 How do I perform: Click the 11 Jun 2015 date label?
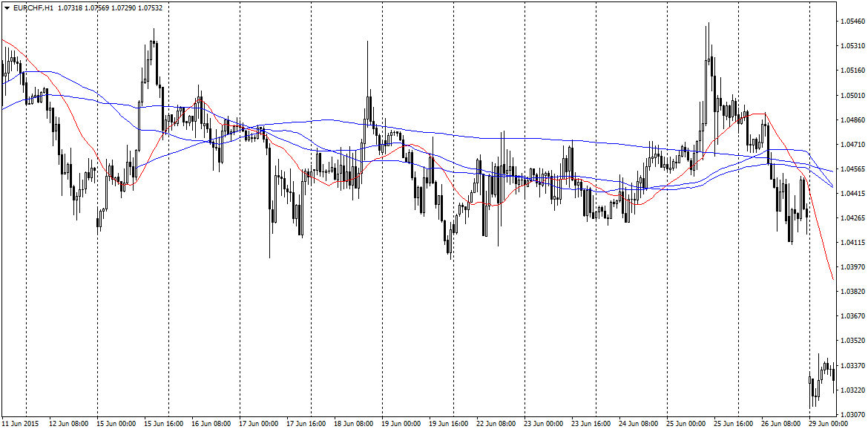[21, 424]
